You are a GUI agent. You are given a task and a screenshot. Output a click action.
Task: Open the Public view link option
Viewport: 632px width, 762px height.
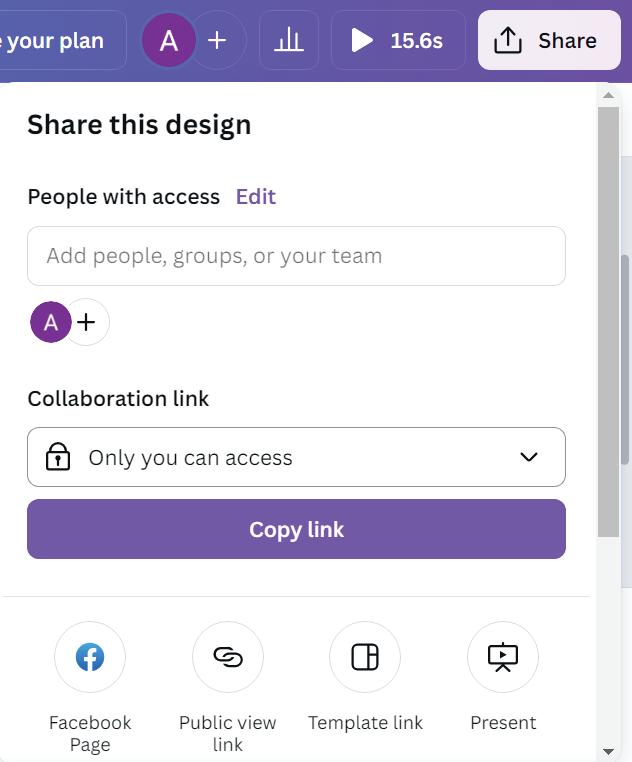coord(228,657)
